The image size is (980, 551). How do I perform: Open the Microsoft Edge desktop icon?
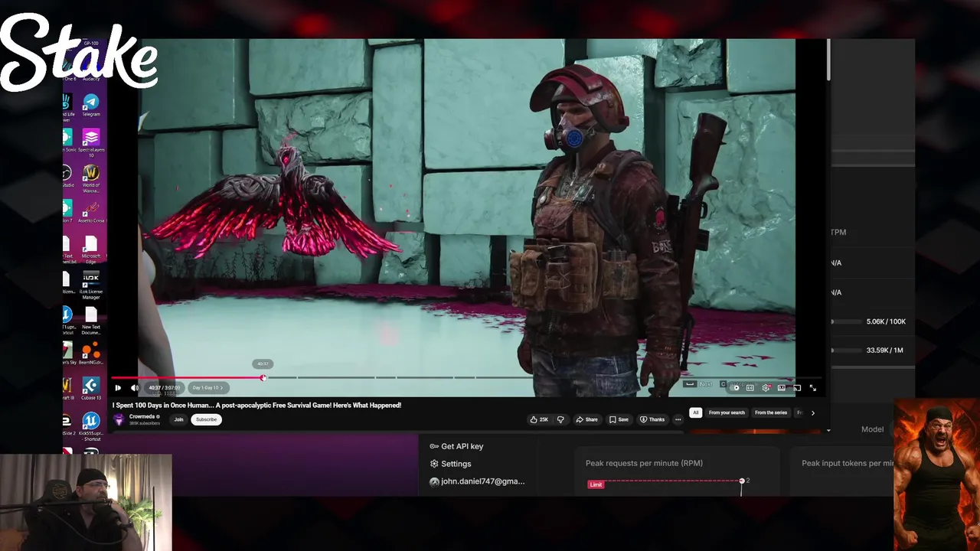coord(91,249)
